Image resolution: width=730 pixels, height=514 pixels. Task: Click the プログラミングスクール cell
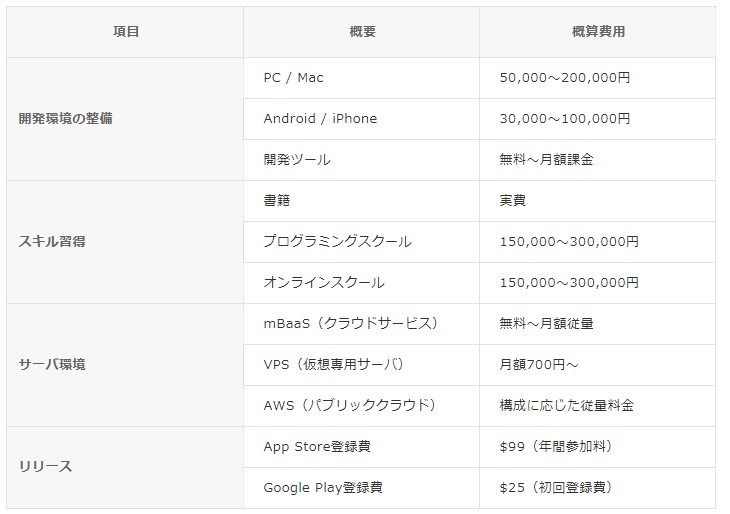pyautogui.click(x=337, y=241)
